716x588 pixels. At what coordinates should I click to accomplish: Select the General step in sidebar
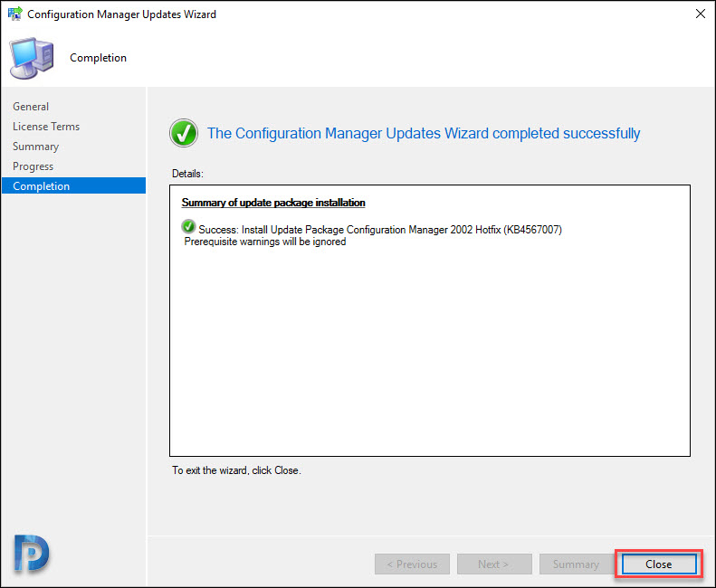[31, 107]
